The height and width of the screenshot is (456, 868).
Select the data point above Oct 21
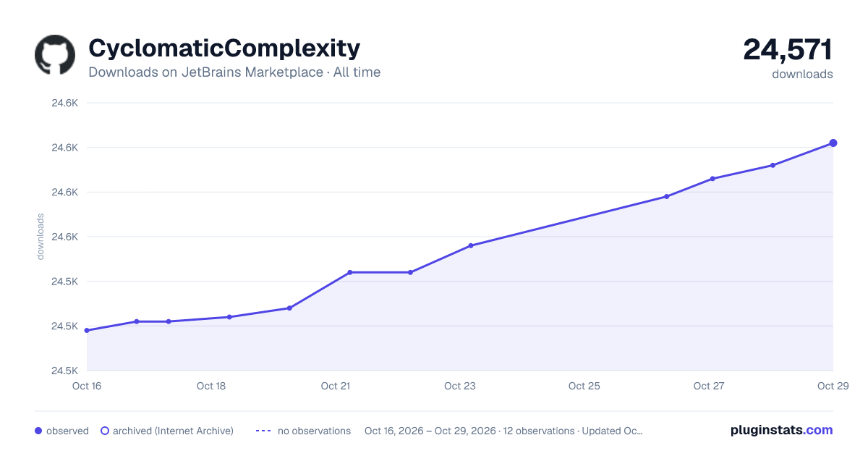pos(350,272)
